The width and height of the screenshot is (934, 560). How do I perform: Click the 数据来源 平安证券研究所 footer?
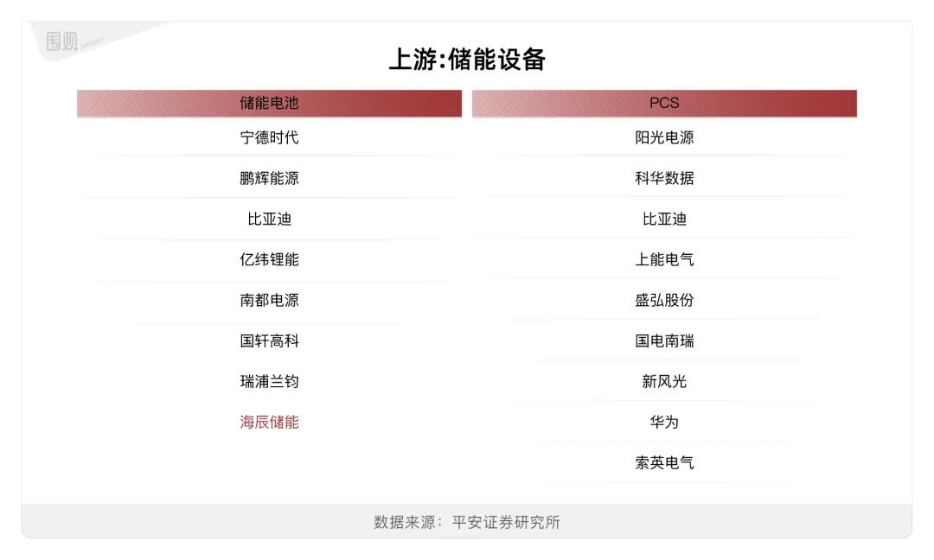[467, 522]
